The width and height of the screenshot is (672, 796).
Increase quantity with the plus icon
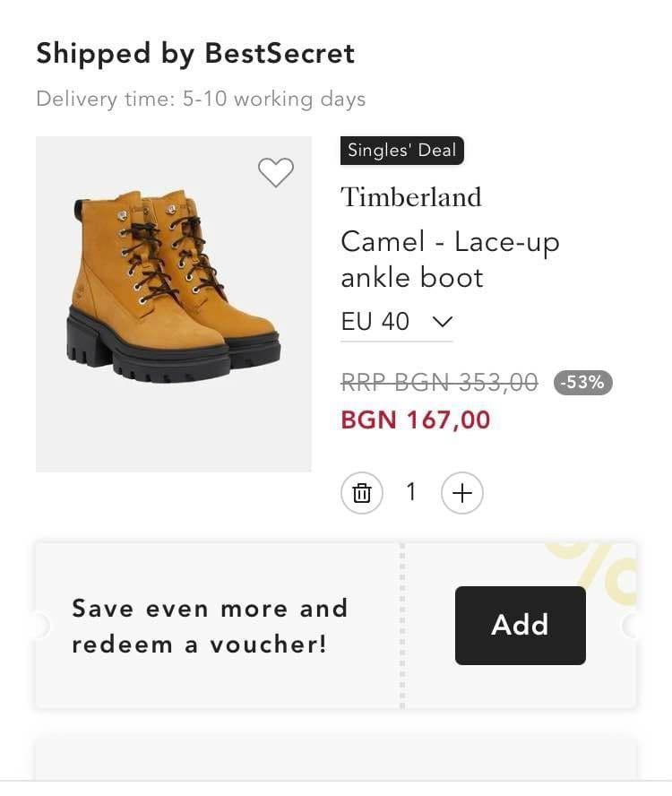coord(462,493)
